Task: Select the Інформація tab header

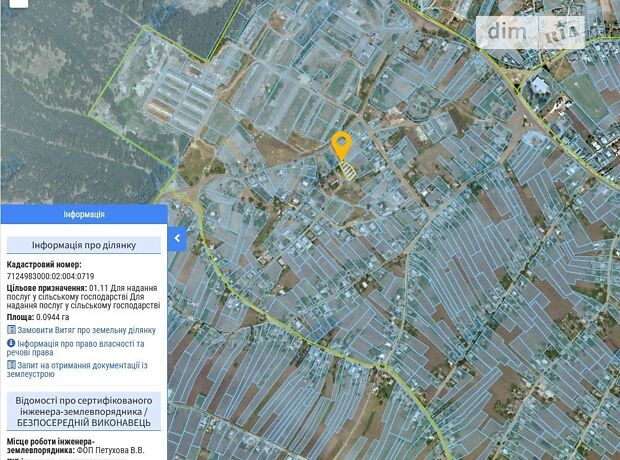Action: pos(83,214)
